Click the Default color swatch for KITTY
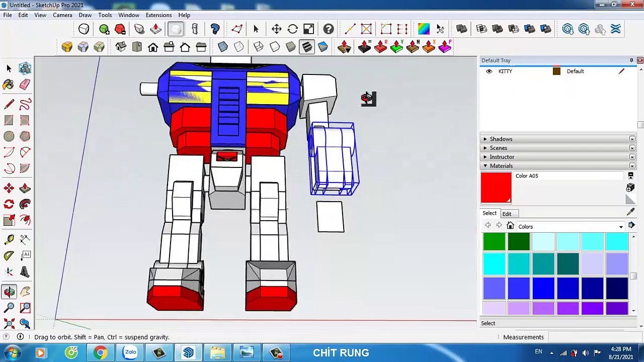The image size is (644, 362). pyautogui.click(x=556, y=71)
